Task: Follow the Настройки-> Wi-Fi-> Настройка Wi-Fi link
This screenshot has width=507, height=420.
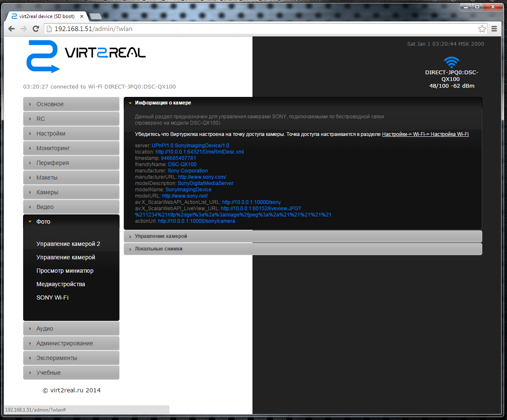Action: tap(425, 134)
